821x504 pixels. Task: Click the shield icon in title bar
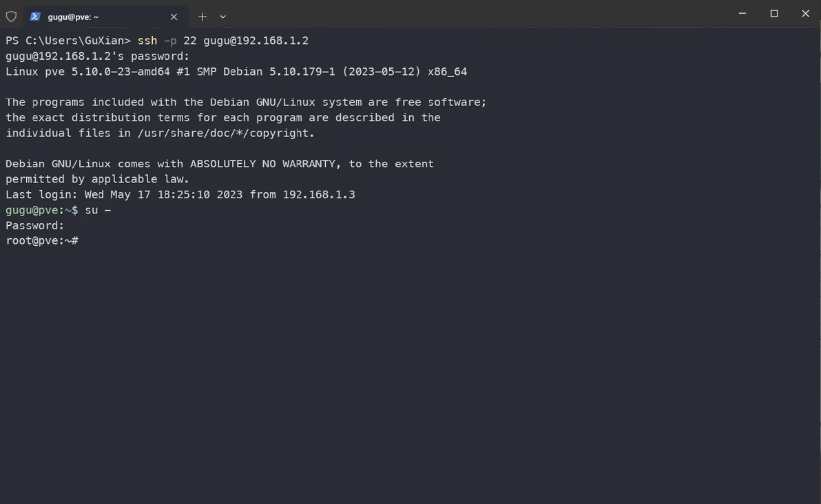(x=11, y=17)
